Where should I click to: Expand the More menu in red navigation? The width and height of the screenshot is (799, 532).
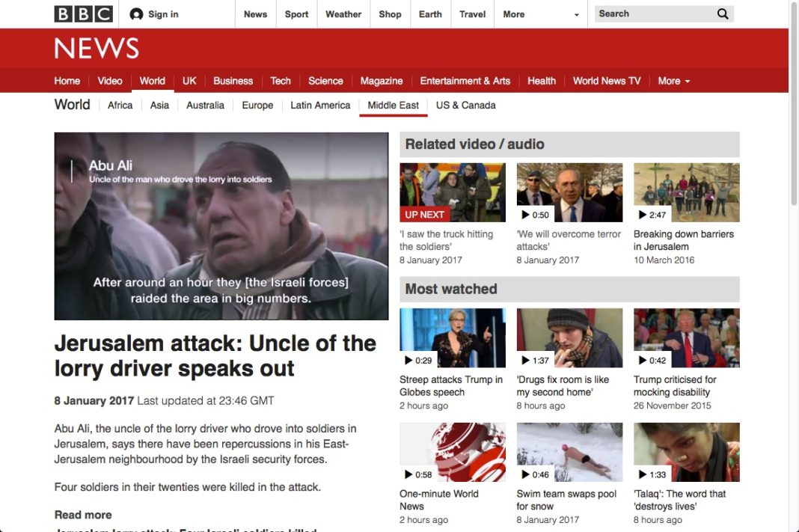pos(673,81)
